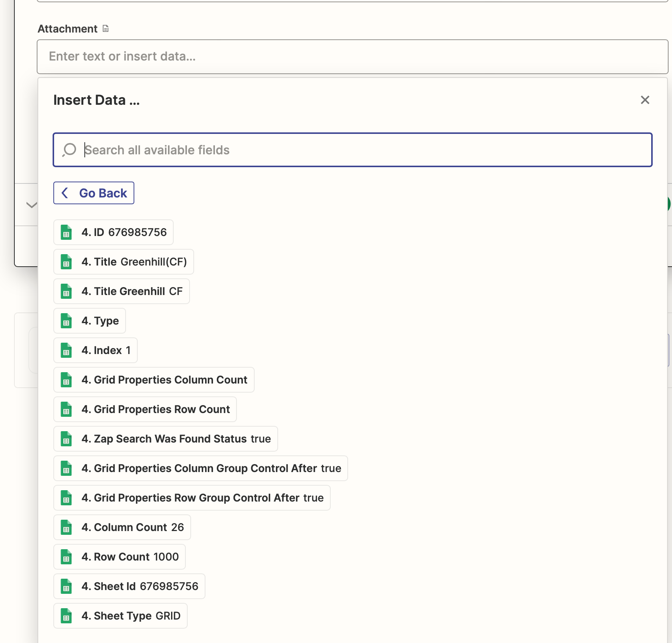Click Sheets icon beside Zap Search Was Found
672x643 pixels.
point(67,439)
